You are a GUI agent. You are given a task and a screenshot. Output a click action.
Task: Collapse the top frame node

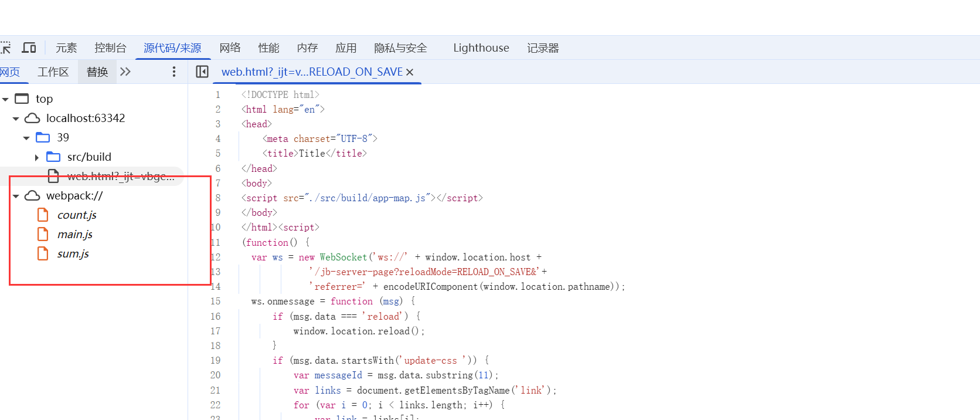(x=5, y=99)
